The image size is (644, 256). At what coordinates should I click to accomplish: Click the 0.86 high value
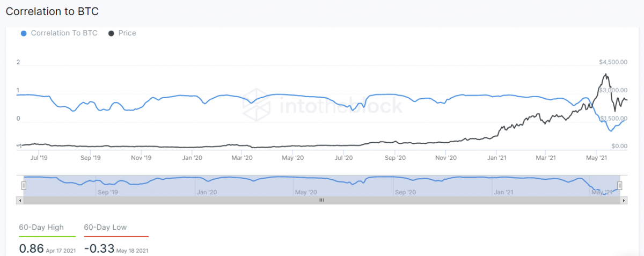pos(31,249)
